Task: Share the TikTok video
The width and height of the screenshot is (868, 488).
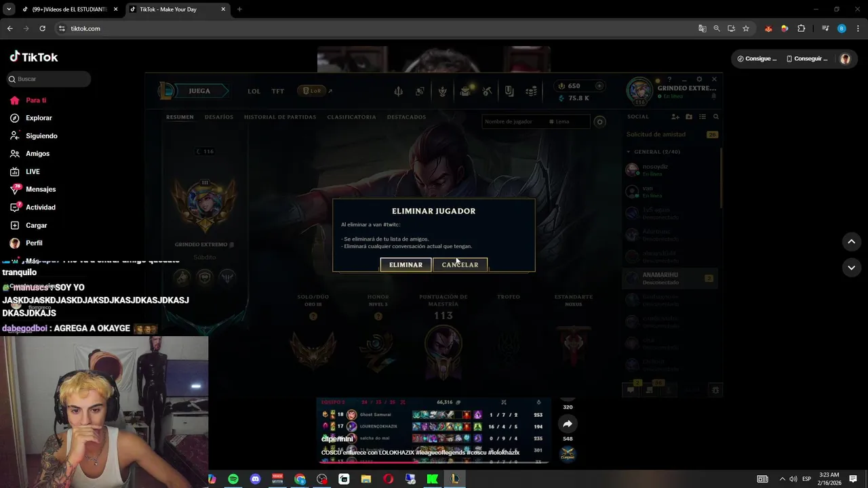Action: pos(568,424)
